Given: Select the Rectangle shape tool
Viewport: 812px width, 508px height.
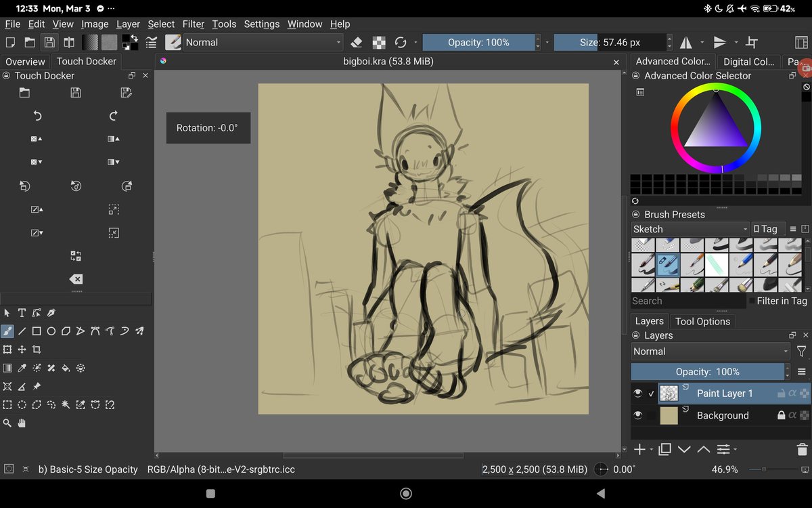Looking at the screenshot, I should tap(37, 331).
